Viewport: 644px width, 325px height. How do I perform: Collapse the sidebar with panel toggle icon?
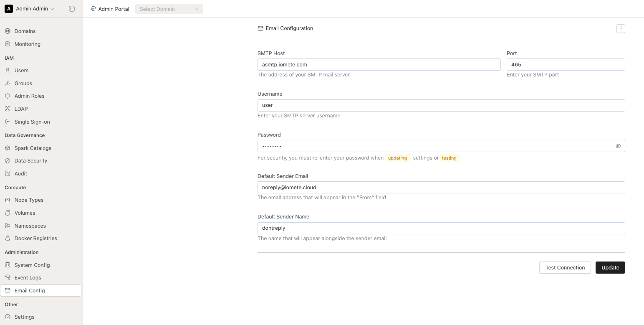(x=72, y=9)
